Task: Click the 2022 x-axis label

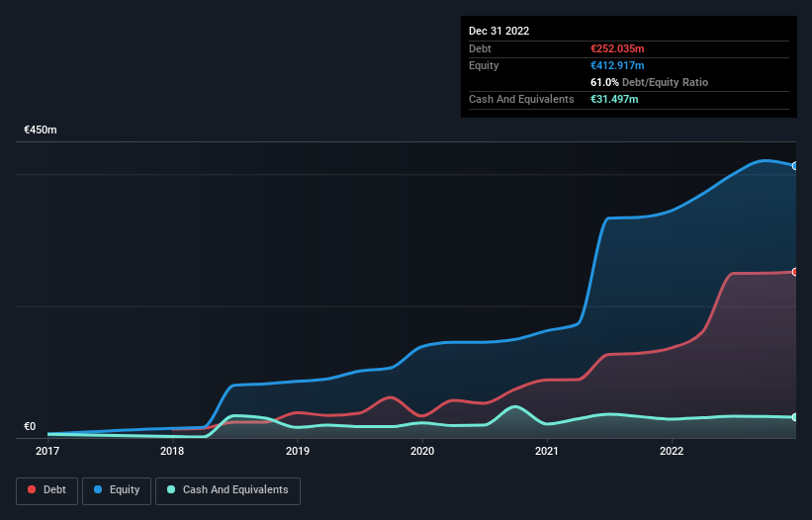Action: 672,451
